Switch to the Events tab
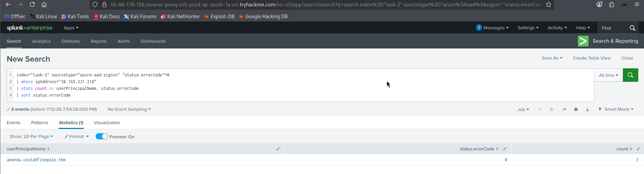Image resolution: width=644 pixels, height=174 pixels. [13, 123]
